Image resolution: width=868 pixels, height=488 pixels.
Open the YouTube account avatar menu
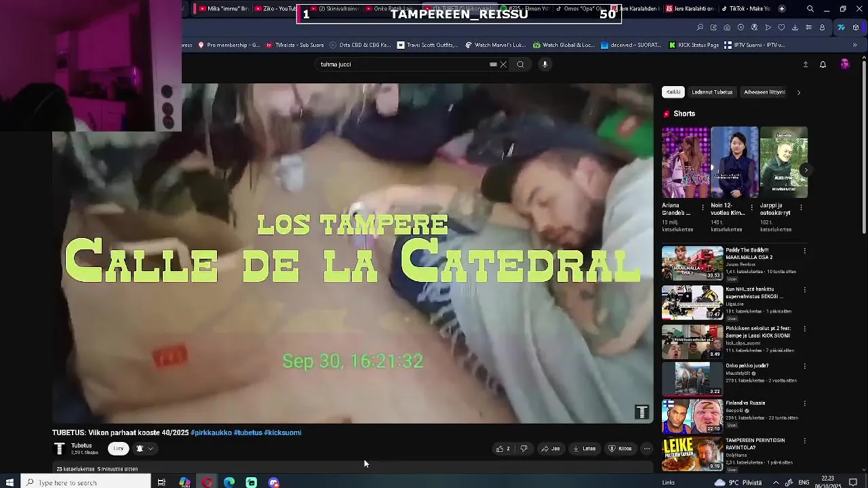[x=845, y=64]
